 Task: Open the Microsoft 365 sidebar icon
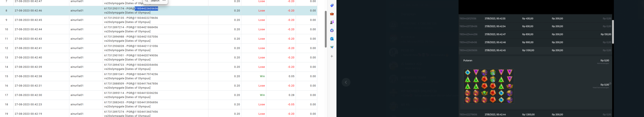(x=332, y=30)
